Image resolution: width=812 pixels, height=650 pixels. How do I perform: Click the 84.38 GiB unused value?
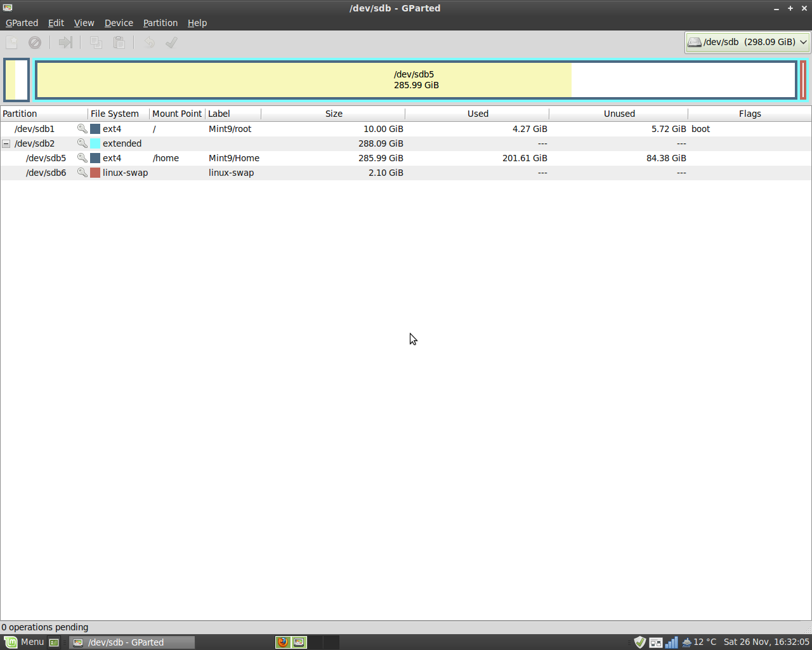pyautogui.click(x=666, y=158)
